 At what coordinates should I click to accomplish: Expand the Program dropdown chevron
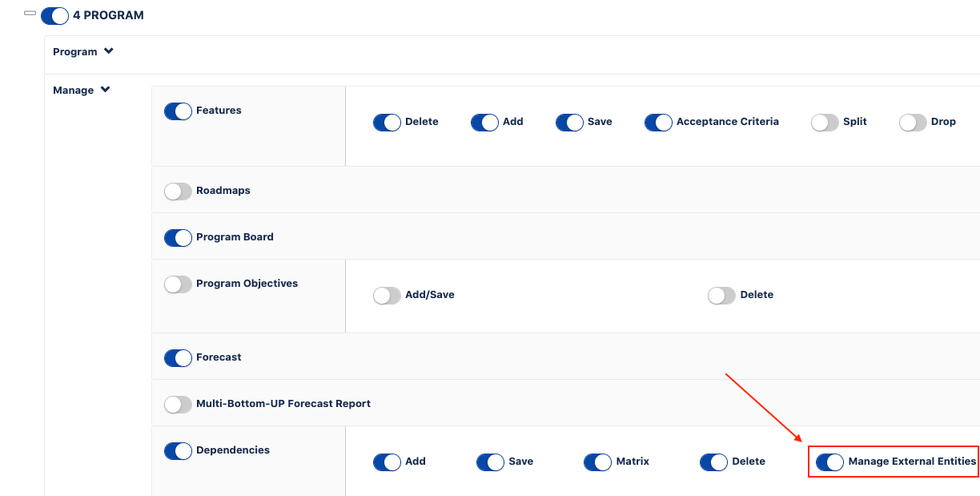(x=109, y=51)
